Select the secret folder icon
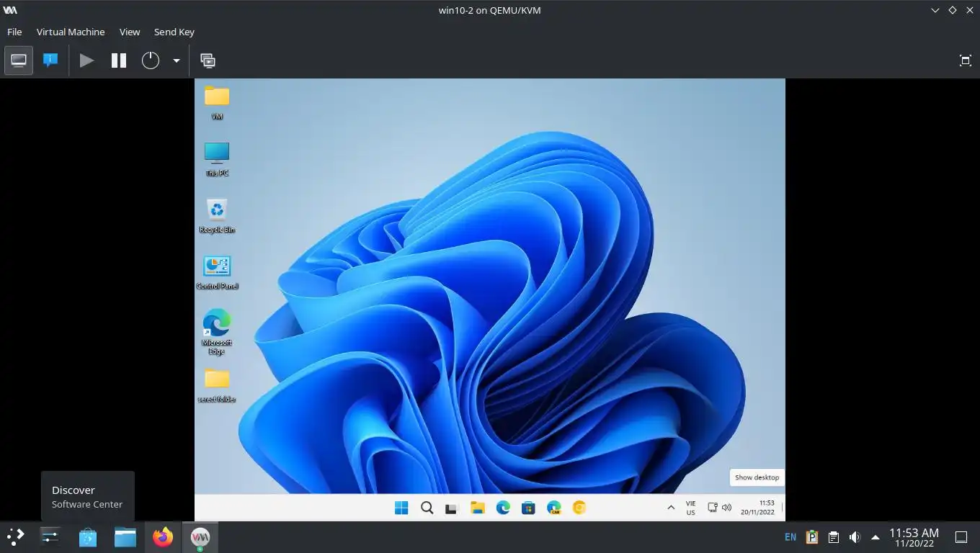Viewport: 980px width, 553px height. 217,385
